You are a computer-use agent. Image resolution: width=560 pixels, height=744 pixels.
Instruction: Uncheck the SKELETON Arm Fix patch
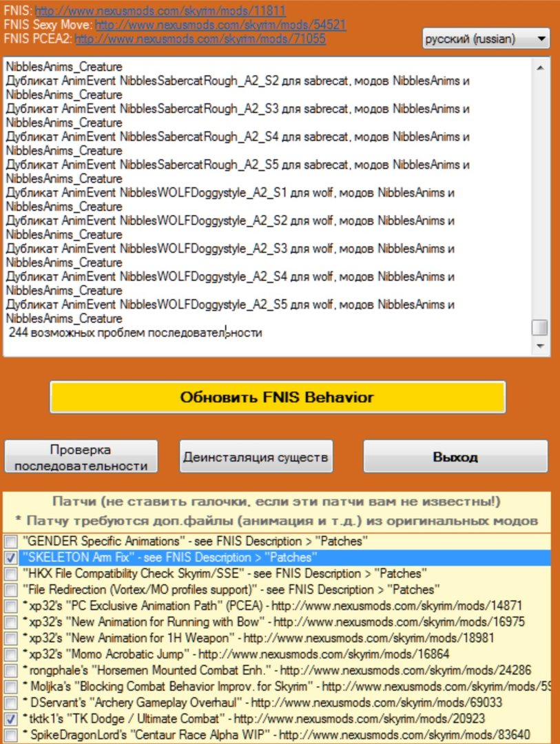click(x=11, y=557)
